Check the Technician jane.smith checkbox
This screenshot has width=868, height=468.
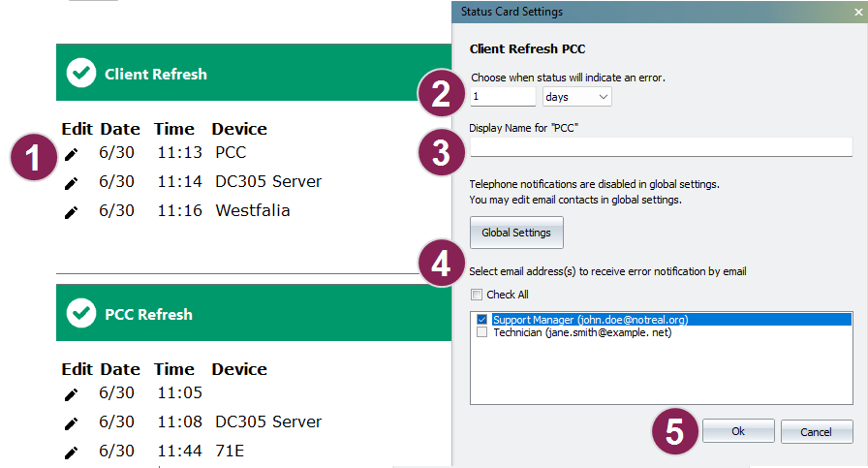coord(482,332)
